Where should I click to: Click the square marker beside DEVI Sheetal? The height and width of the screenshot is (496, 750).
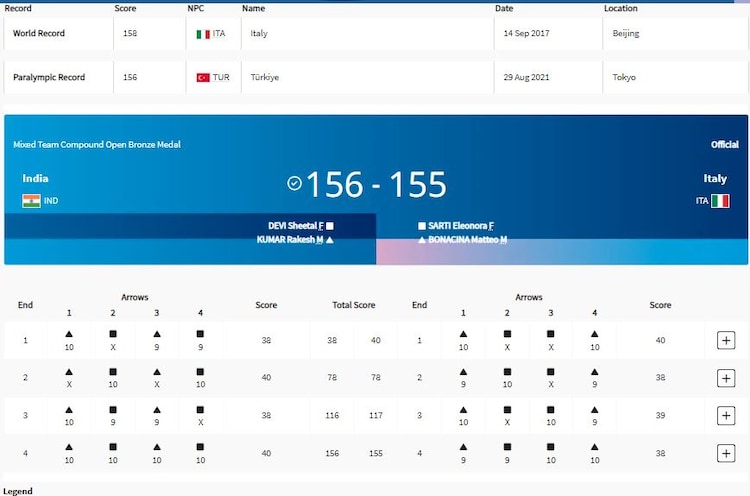click(330, 226)
